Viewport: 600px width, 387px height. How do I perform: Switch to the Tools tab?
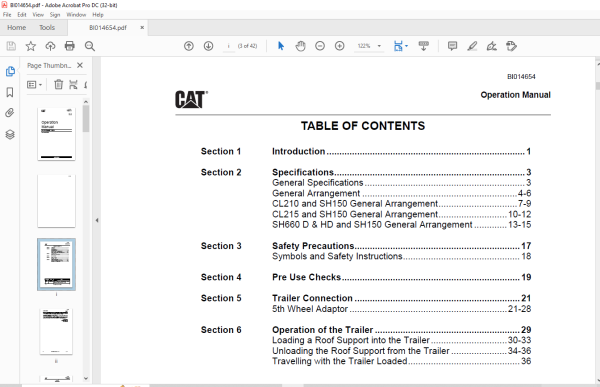[x=47, y=28]
